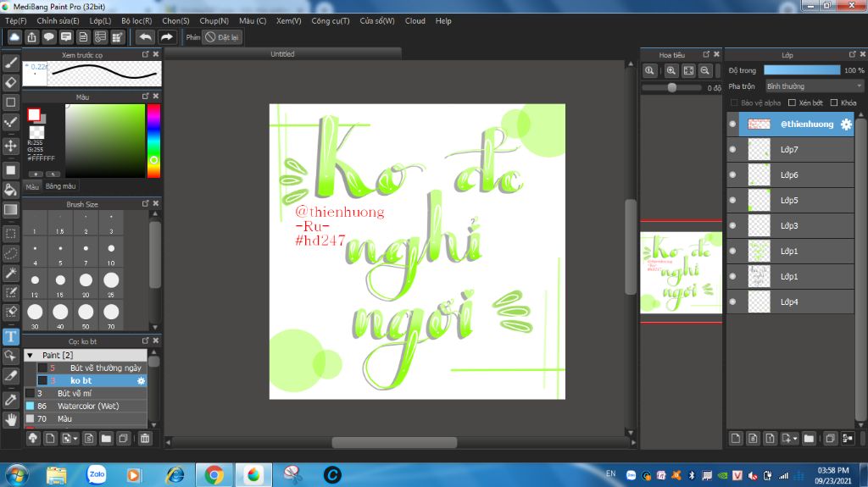Open the Công cụ(T) menu
Image resolution: width=868 pixels, height=487 pixels.
(x=331, y=21)
